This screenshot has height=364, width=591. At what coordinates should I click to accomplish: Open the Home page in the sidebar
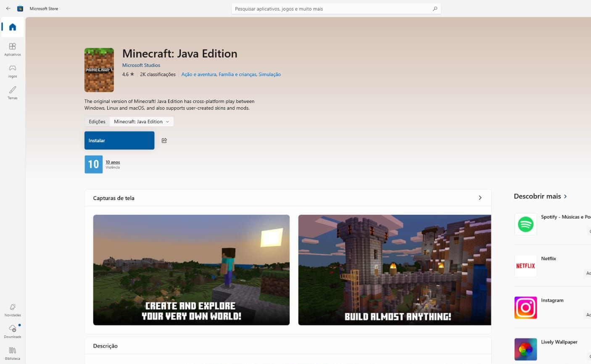[13, 27]
